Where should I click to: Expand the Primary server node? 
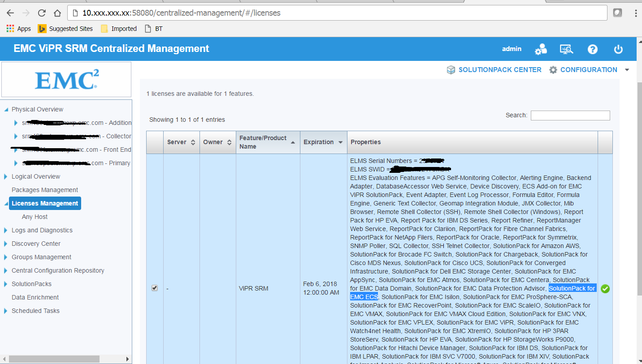coord(16,163)
